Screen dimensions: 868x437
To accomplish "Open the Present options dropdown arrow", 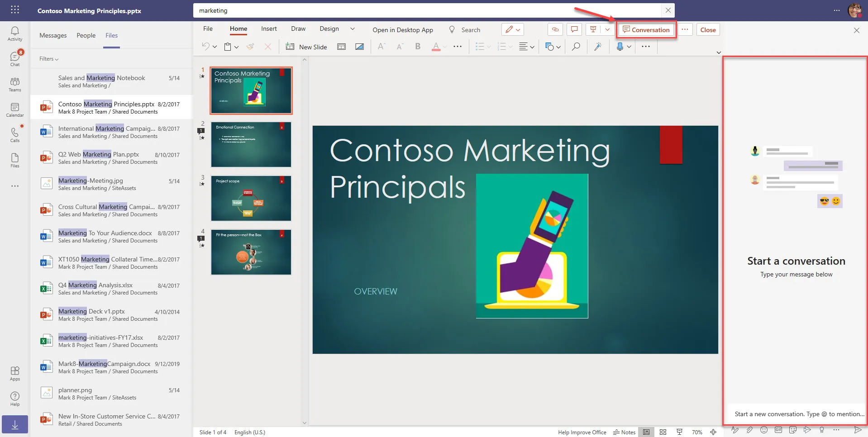I will (x=607, y=29).
